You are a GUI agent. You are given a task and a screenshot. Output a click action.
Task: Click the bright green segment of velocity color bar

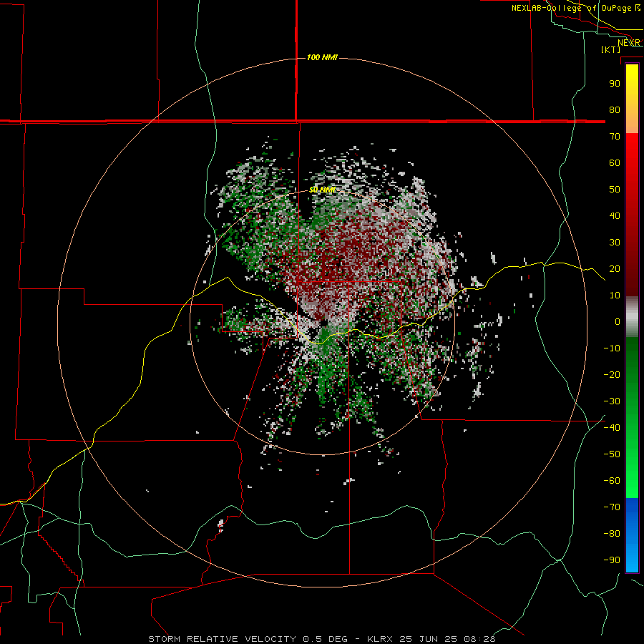pos(632,418)
